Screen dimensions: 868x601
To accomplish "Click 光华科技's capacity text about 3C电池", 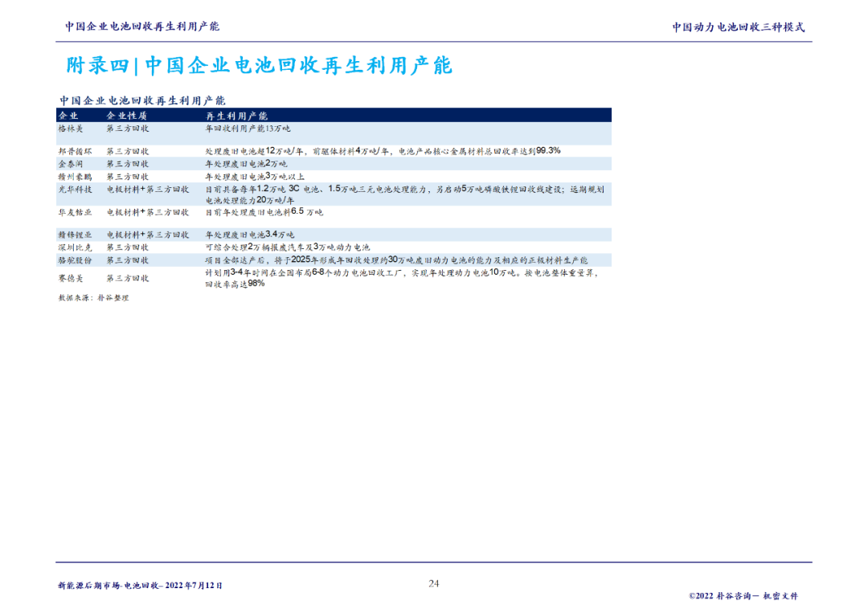I will point(405,194).
